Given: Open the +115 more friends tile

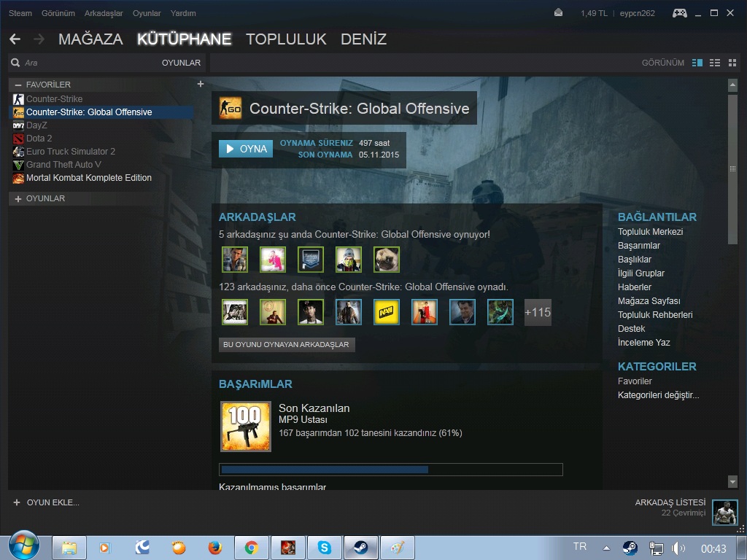Looking at the screenshot, I should pyautogui.click(x=538, y=312).
